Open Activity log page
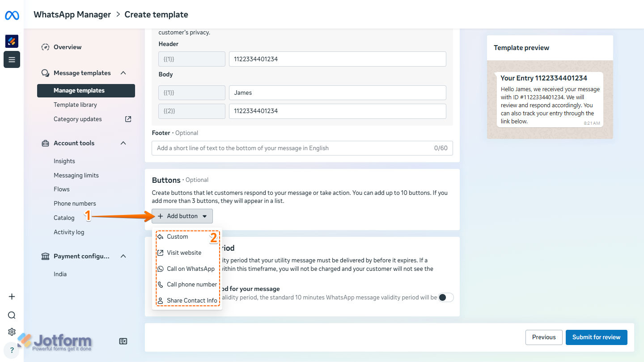644x362 pixels. 69,232
